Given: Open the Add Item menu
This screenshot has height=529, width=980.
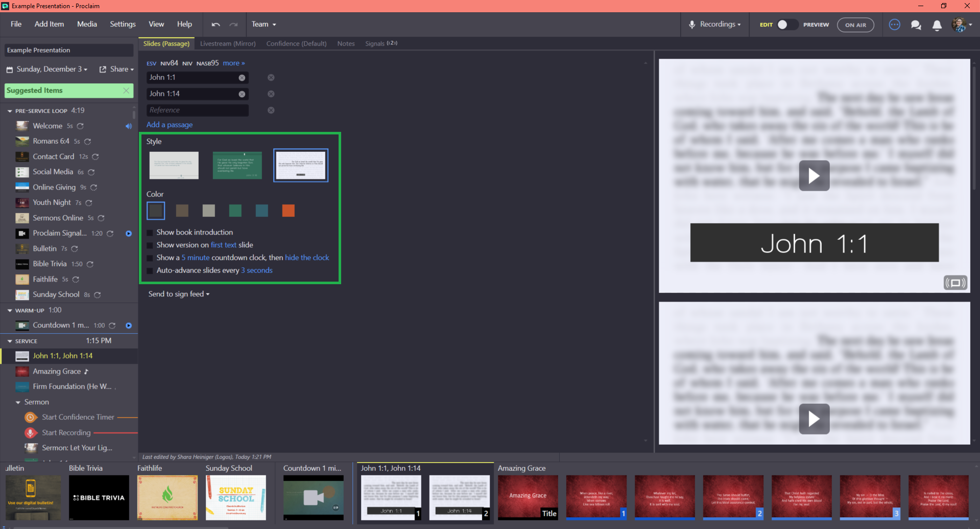Looking at the screenshot, I should [49, 24].
